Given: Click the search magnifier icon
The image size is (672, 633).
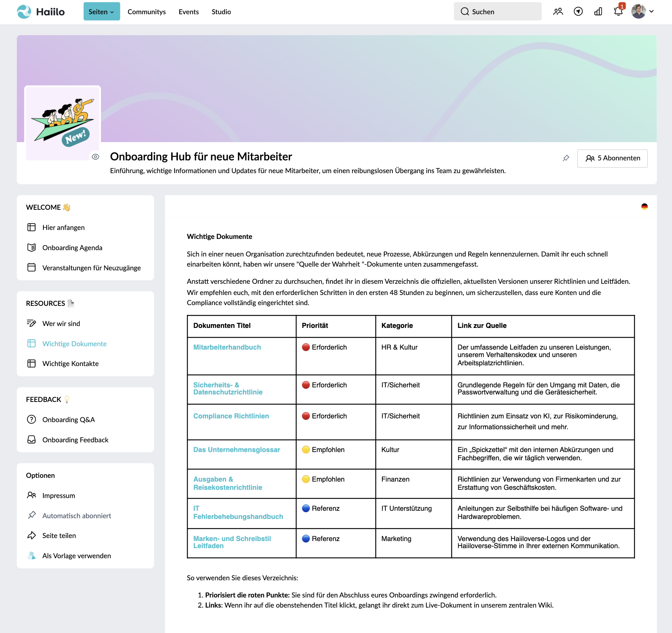Looking at the screenshot, I should coord(465,12).
